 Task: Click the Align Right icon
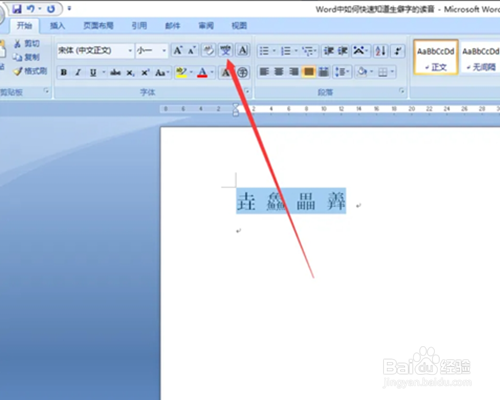[294, 72]
